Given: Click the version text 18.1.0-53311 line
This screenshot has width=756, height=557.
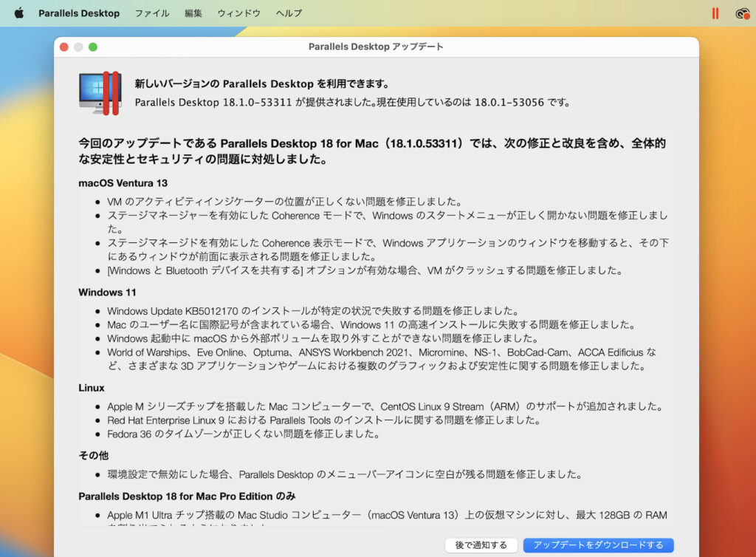Looking at the screenshot, I should pyautogui.click(x=352, y=102).
